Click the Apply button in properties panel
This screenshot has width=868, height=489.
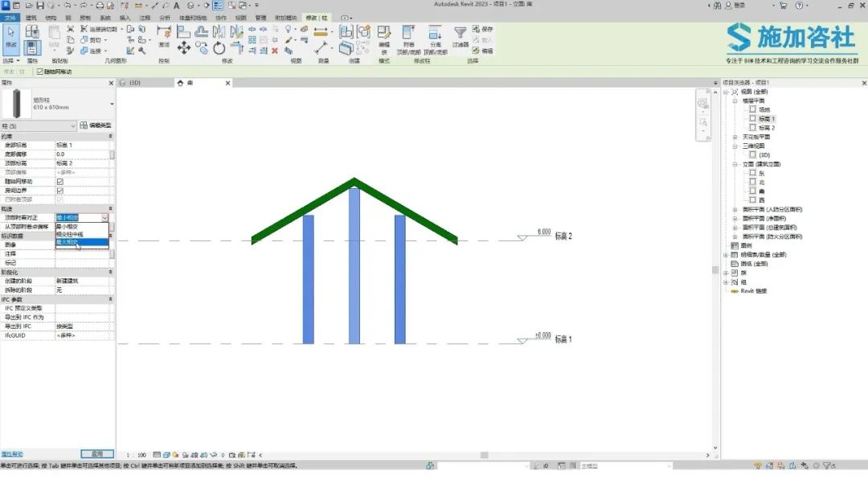click(97, 454)
